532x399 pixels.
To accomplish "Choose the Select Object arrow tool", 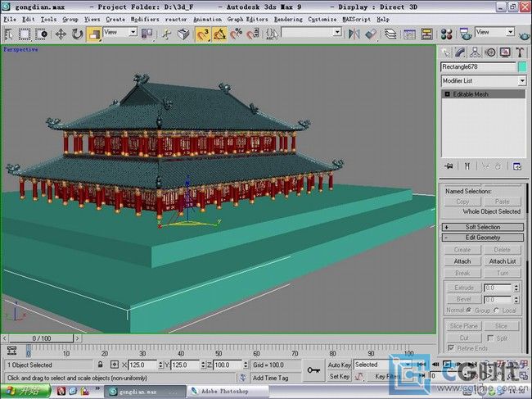I will pos(8,34).
